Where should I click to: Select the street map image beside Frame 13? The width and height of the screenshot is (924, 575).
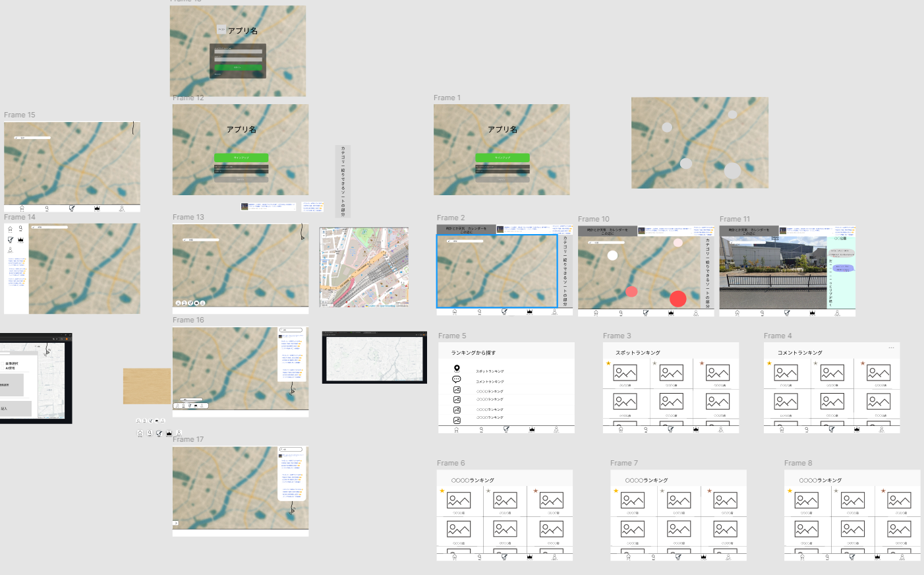click(364, 267)
